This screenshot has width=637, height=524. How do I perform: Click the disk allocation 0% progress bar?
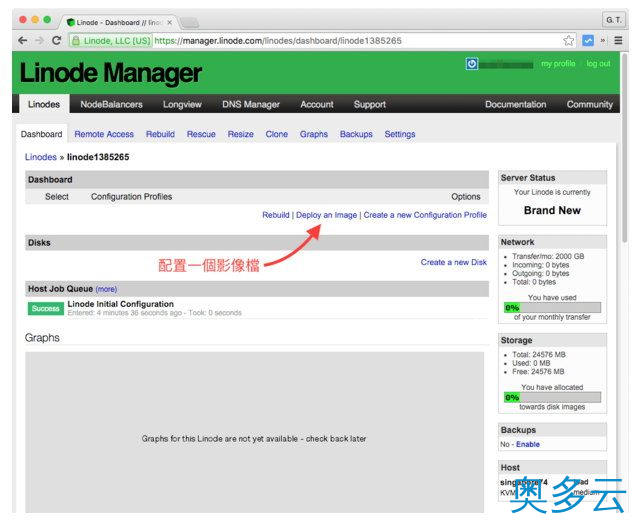[x=552, y=397]
